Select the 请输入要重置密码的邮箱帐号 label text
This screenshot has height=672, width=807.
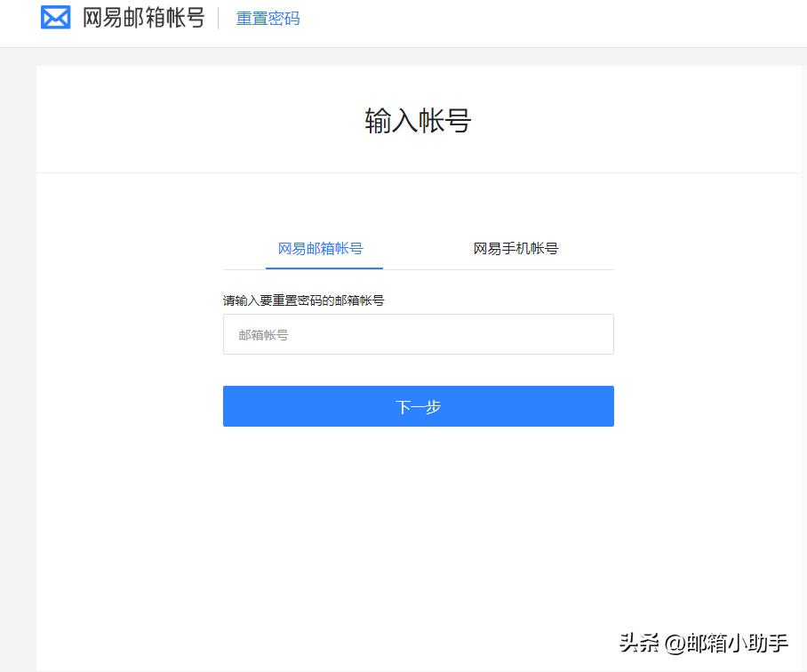(x=302, y=300)
